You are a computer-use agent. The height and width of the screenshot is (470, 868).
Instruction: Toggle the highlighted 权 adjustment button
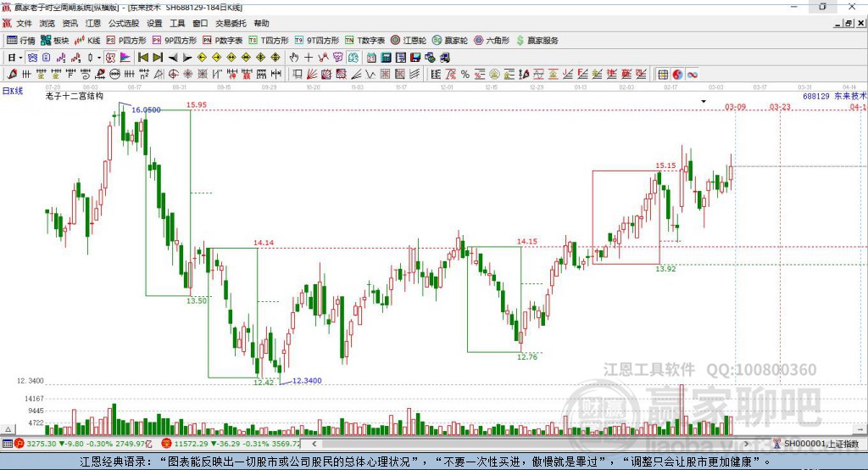(x=111, y=58)
